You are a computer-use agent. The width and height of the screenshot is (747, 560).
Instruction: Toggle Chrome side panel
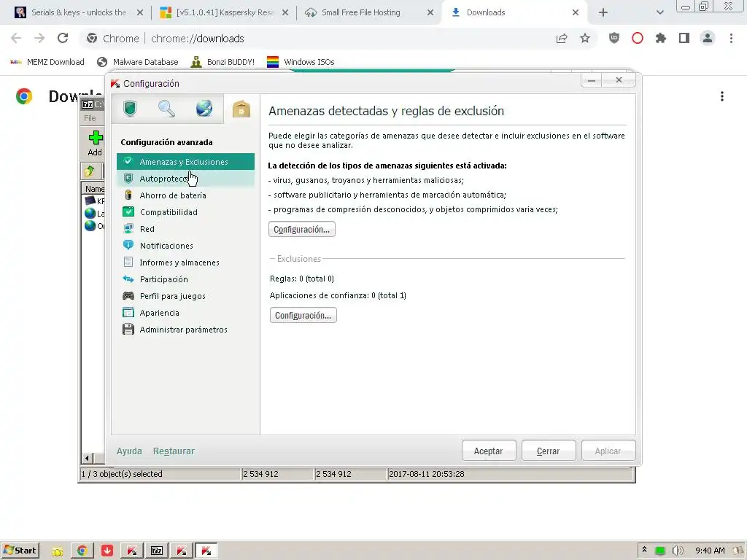pyautogui.click(x=684, y=38)
